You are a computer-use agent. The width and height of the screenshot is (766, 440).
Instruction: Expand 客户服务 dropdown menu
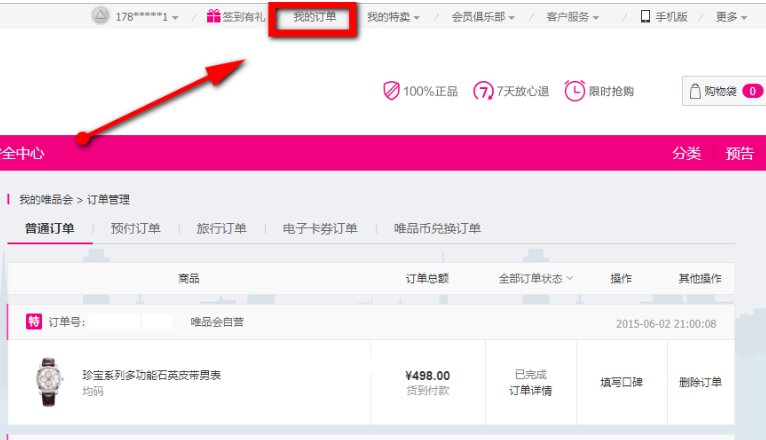tap(573, 17)
